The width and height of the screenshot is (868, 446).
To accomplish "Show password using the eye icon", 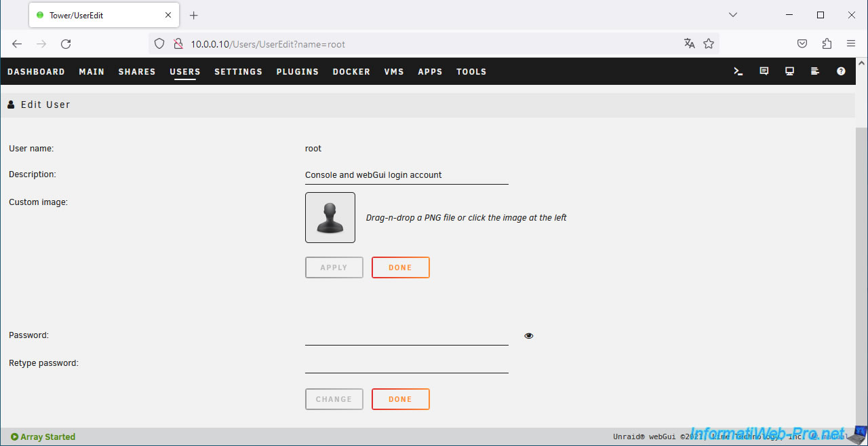I will click(529, 335).
